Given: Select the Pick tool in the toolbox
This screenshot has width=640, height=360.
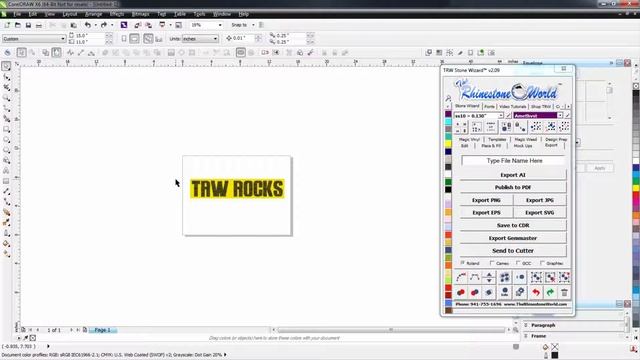Looking at the screenshot, I should 6,66.
